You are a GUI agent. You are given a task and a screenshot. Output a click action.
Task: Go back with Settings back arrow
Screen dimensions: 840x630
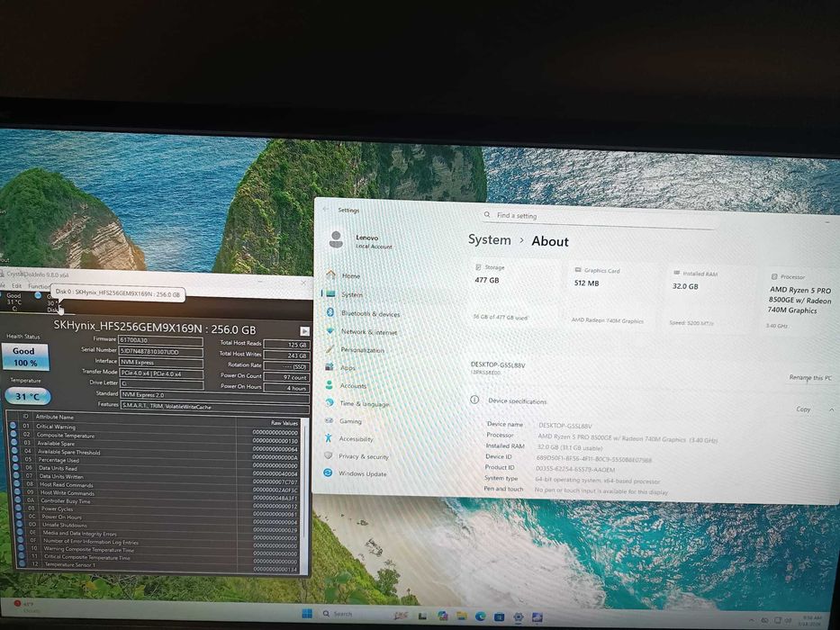[326, 209]
